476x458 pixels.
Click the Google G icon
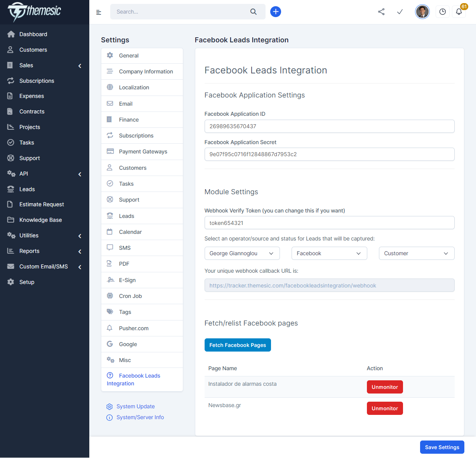pyautogui.click(x=110, y=344)
